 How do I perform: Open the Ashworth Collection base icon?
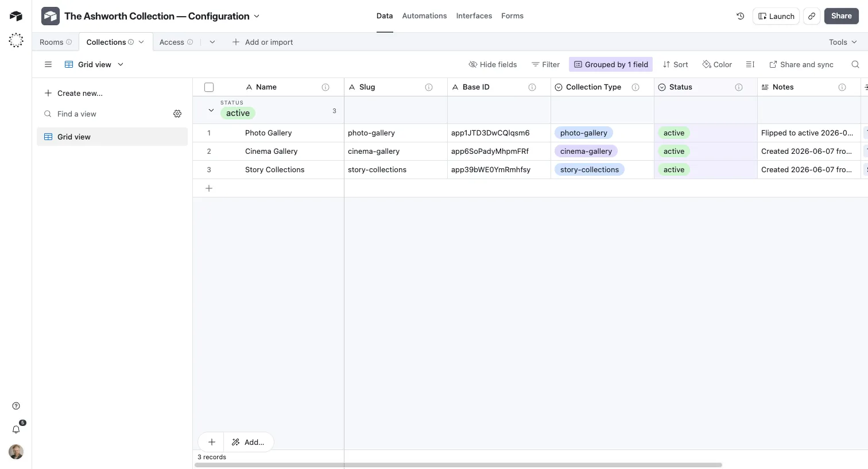[51, 16]
